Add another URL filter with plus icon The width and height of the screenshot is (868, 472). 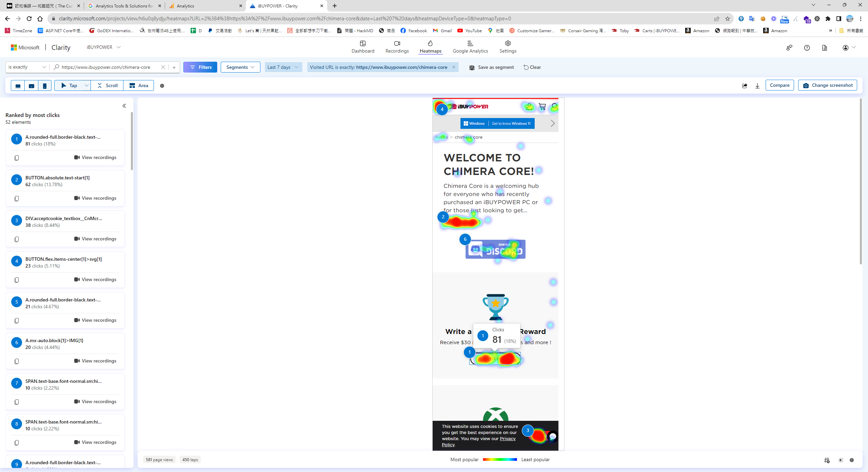(174, 67)
